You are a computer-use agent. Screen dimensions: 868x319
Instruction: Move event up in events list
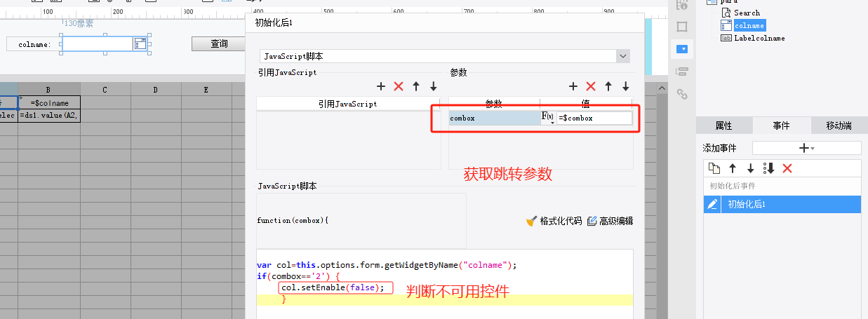point(733,168)
